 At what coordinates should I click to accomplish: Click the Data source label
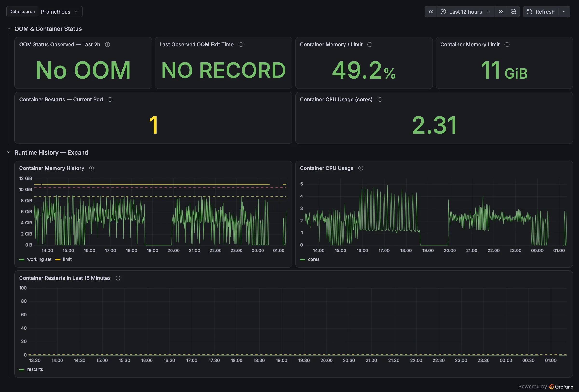pyautogui.click(x=22, y=12)
